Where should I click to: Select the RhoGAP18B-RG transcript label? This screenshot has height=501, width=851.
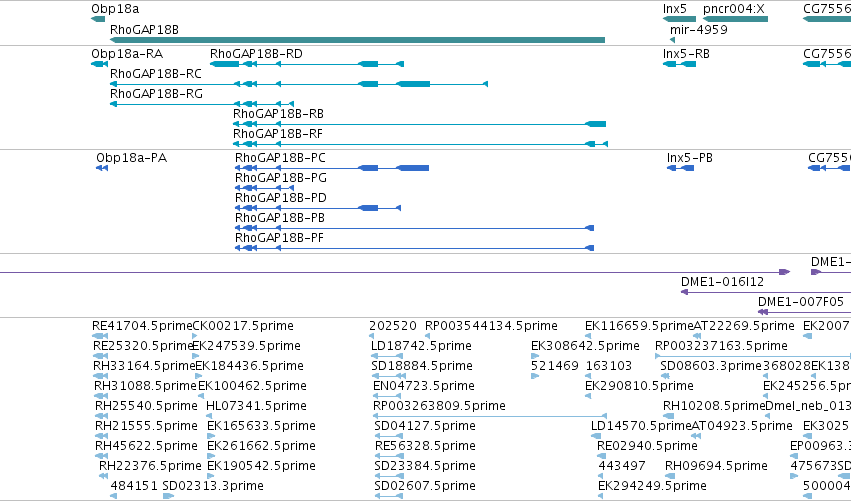156,94
